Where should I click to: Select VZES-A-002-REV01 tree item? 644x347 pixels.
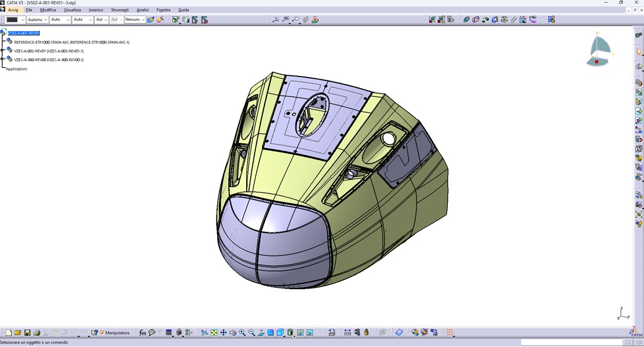(49, 51)
